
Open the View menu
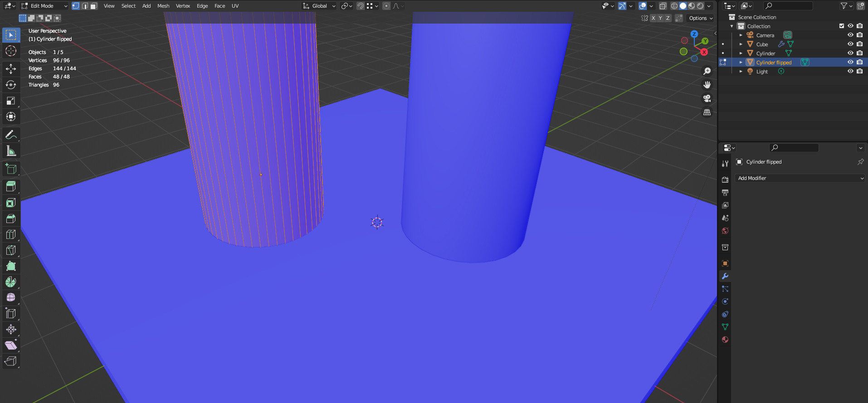point(109,6)
